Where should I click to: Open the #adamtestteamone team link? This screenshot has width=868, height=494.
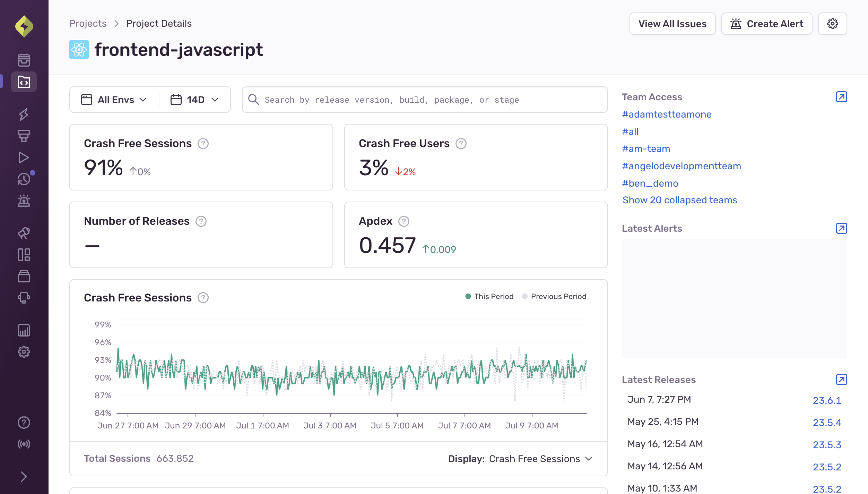[x=667, y=114]
